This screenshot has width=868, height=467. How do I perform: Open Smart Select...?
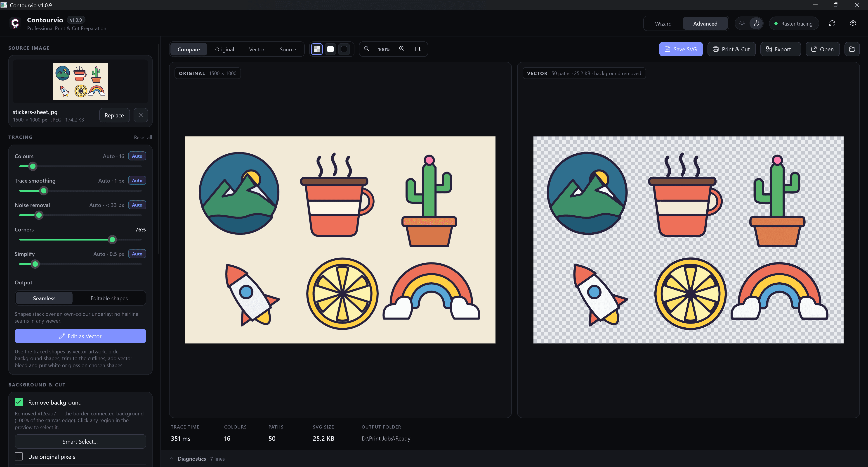coord(80,442)
